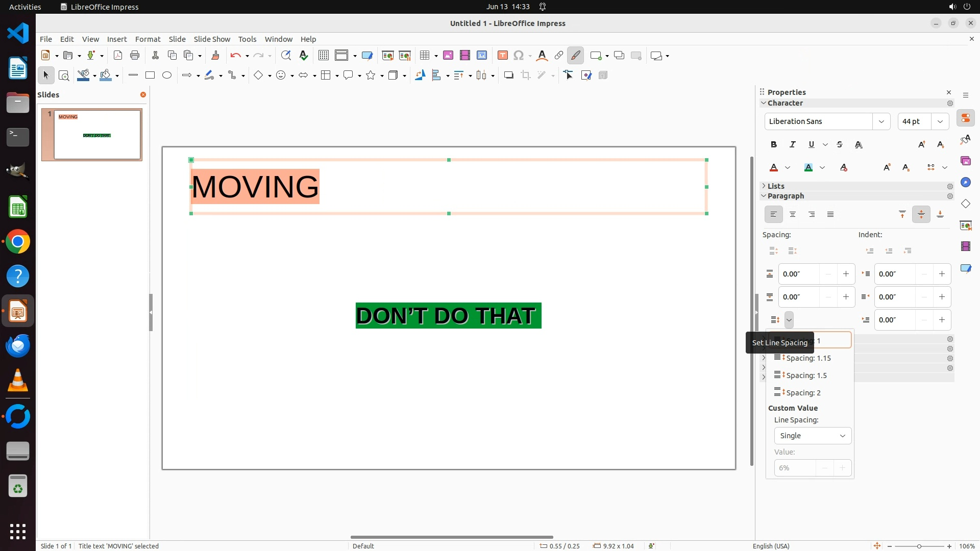Open the Slide Show menu
980x551 pixels.
[x=212, y=39]
